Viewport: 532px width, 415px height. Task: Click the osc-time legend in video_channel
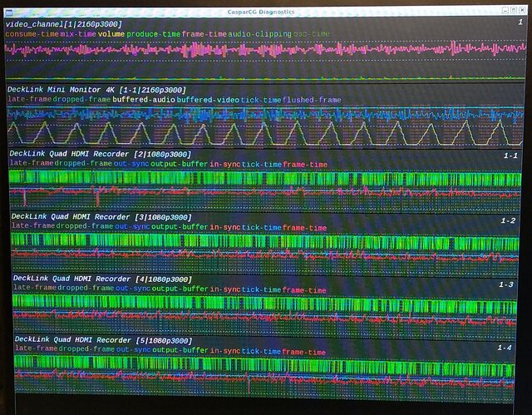(x=312, y=34)
